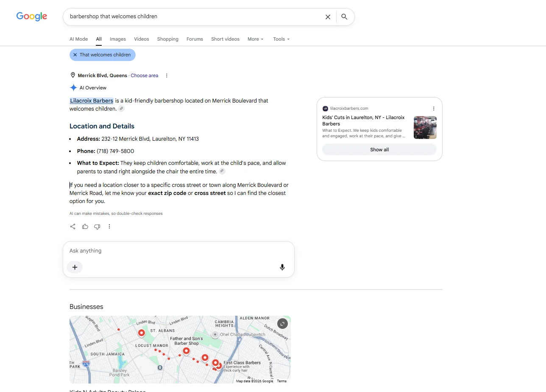Select the First Class Barbers map label
Screen dimensions: 546x392
[x=242, y=363]
